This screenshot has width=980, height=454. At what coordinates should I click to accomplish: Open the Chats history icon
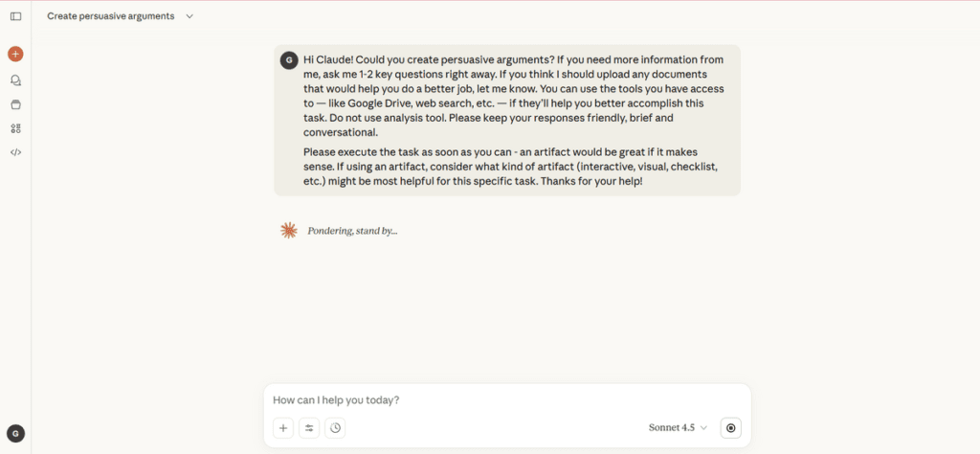[15, 80]
